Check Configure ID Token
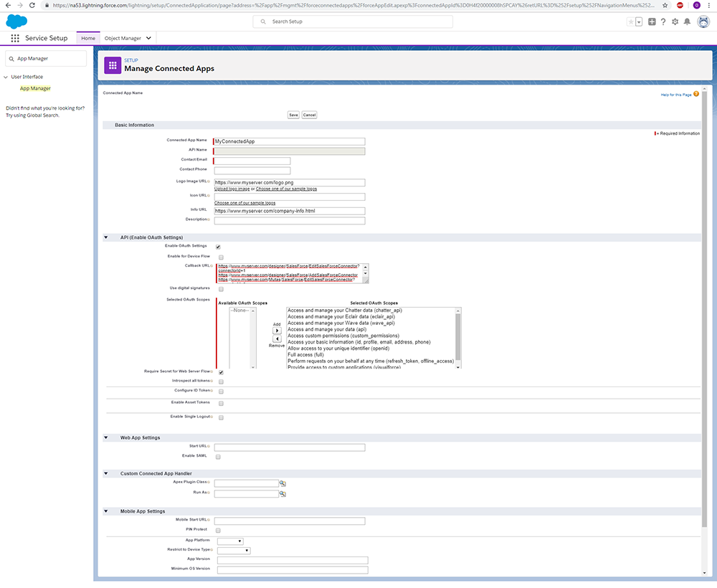Image resolution: width=717 pixels, height=588 pixels. tap(222, 392)
